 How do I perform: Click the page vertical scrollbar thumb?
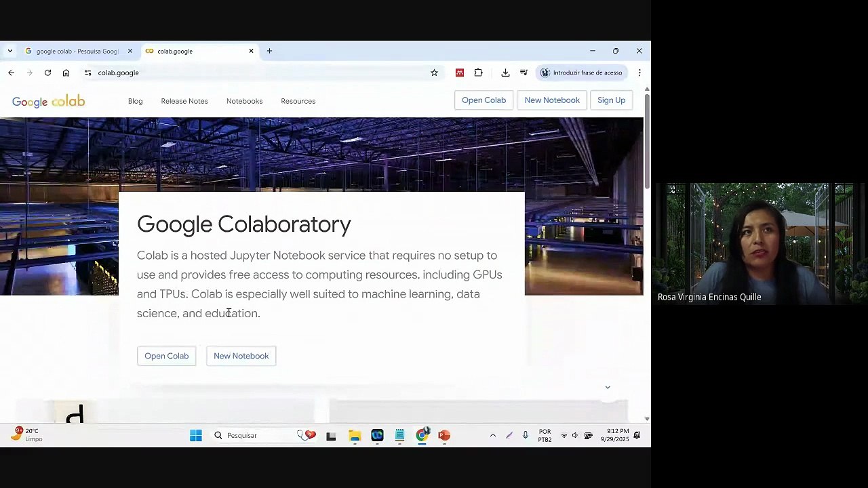pyautogui.click(x=647, y=140)
